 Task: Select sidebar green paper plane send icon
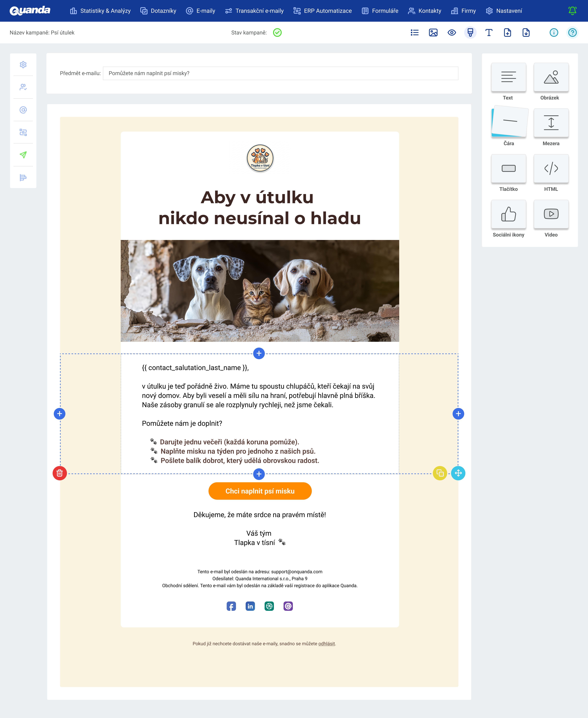point(23,155)
